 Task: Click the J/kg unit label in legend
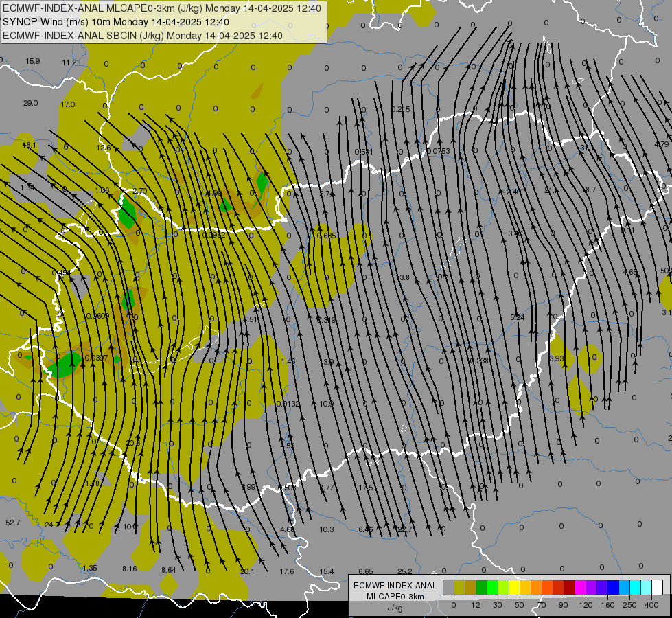click(x=395, y=608)
